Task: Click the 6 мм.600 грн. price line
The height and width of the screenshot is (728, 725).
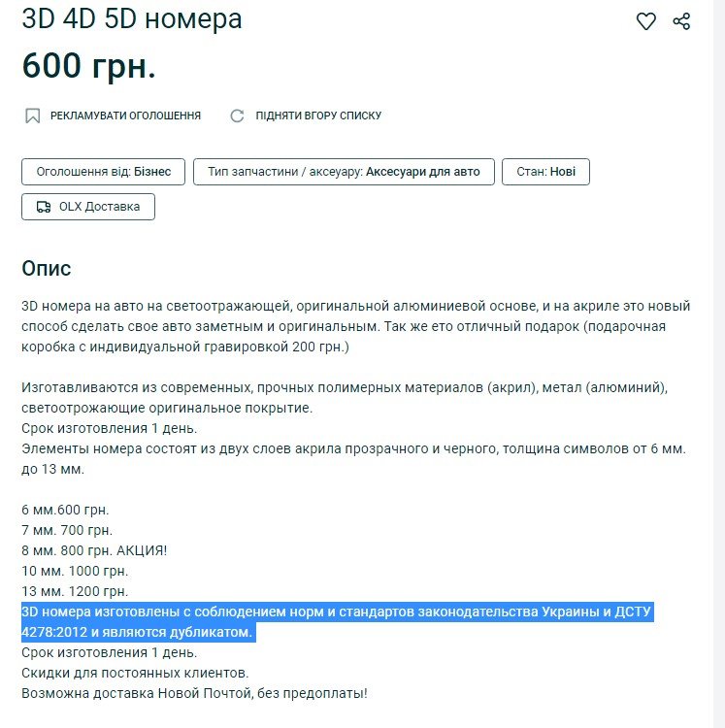Action: point(65,510)
